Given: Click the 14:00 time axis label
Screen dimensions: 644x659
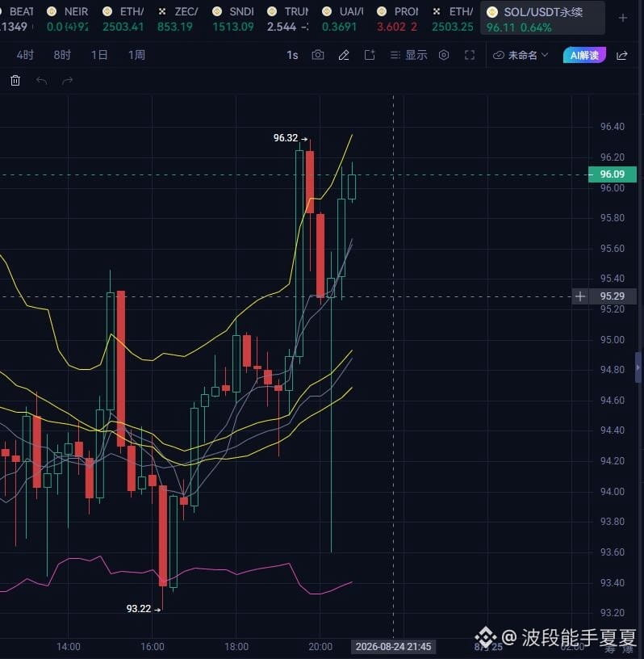Looking at the screenshot, I should point(69,646).
